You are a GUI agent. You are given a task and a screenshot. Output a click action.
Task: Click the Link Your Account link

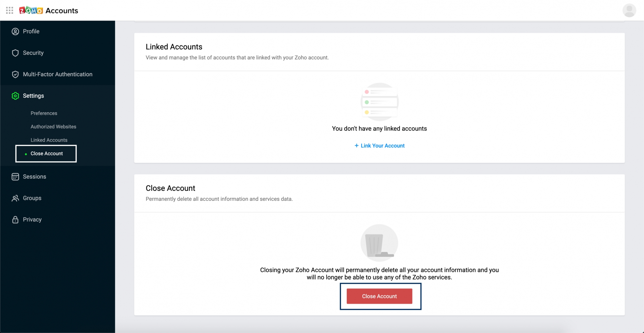click(x=379, y=146)
